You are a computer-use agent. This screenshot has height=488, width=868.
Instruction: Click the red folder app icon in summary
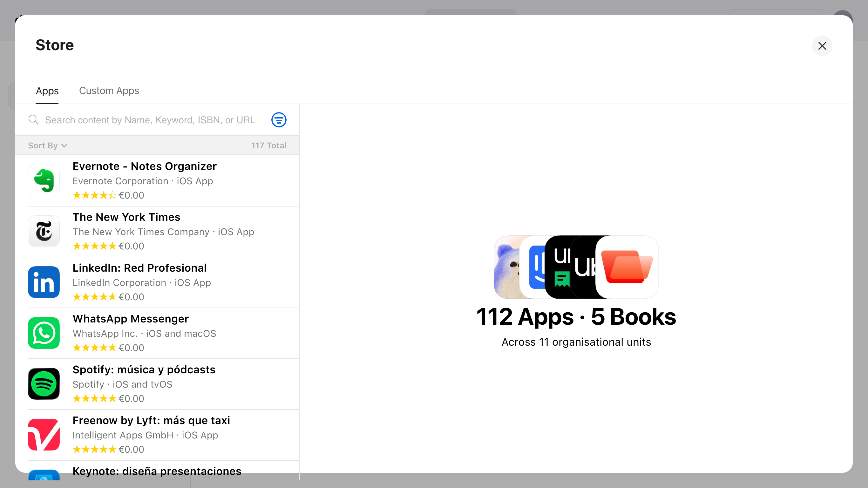[x=627, y=267]
